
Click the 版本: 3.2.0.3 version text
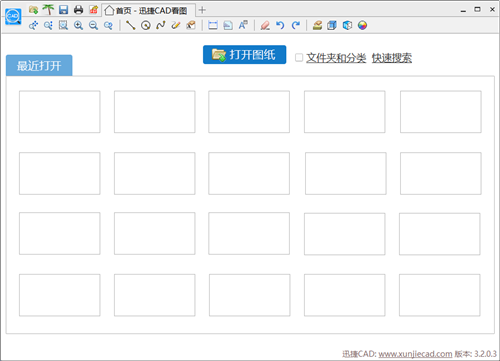coord(476,354)
